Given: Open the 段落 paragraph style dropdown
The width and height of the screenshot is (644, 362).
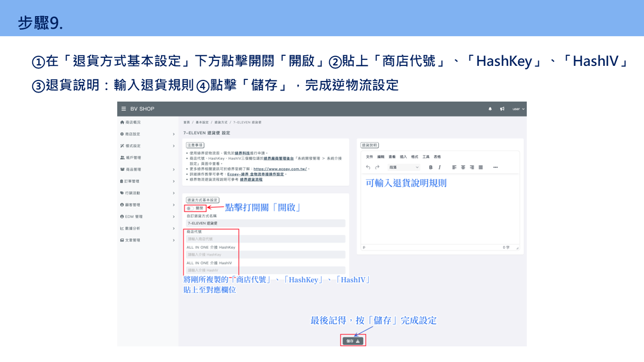Looking at the screenshot, I should coord(404,167).
